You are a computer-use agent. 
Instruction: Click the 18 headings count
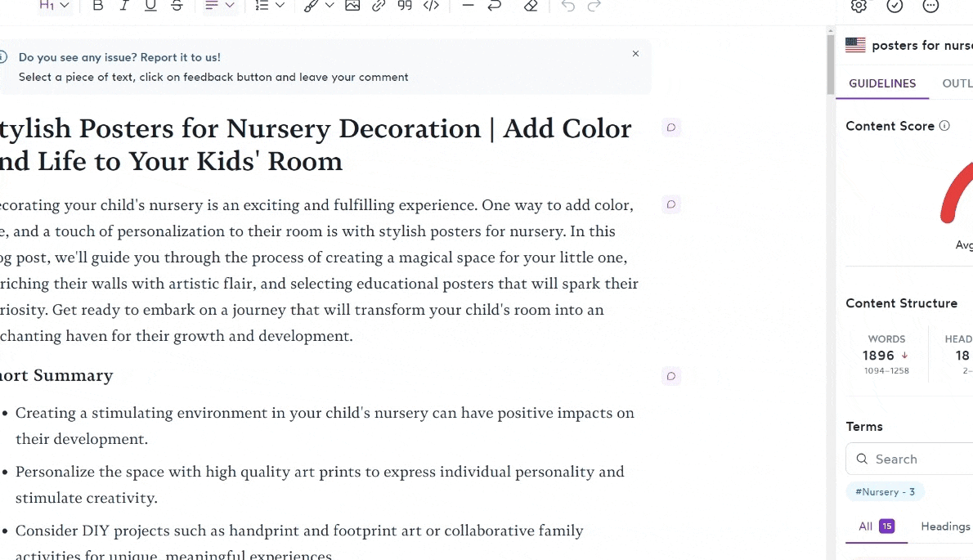click(x=962, y=356)
